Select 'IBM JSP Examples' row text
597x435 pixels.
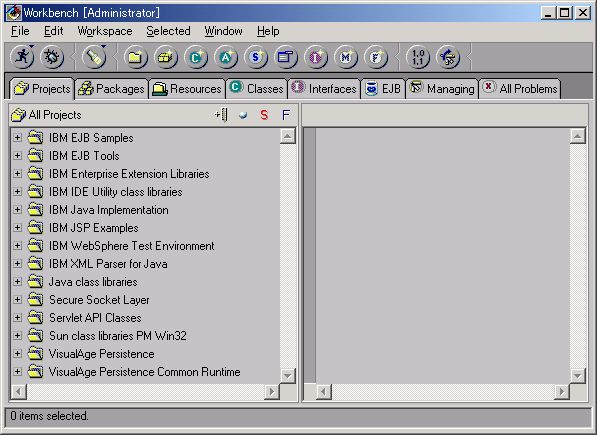pyautogui.click(x=94, y=228)
